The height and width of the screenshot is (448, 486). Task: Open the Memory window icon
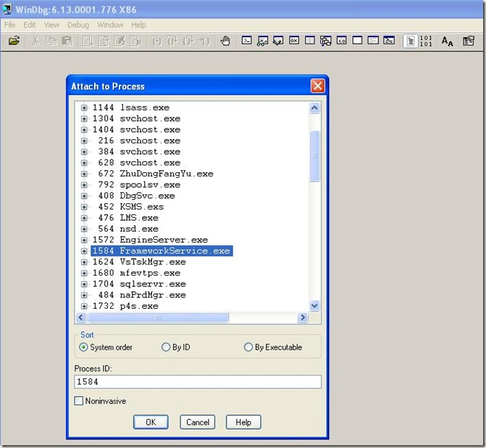[x=309, y=40]
